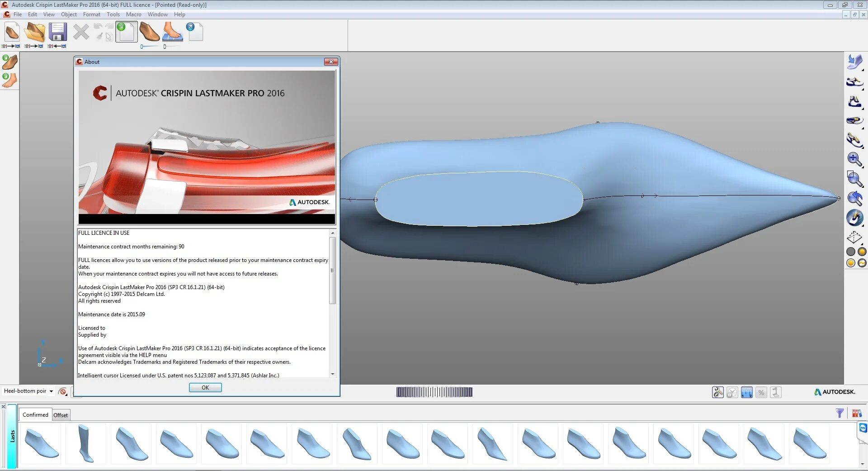The height and width of the screenshot is (471, 868).
Task: Select the last import icon in left sidebar
Action: [9, 62]
